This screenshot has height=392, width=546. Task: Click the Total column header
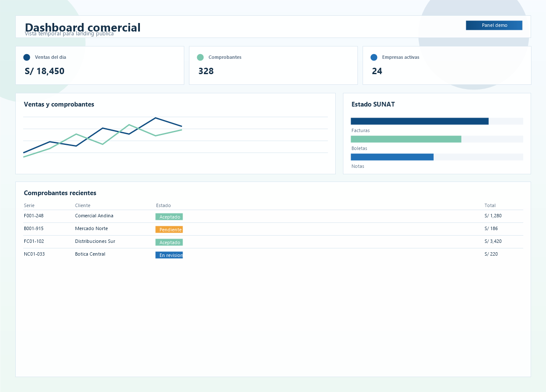click(x=490, y=205)
